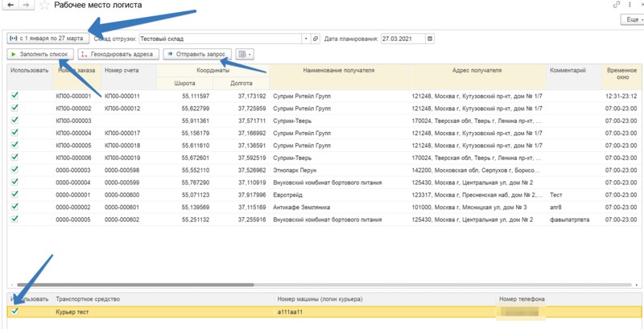Toggle Использовать checkbox for Этнопарк Перун row

[x=14, y=170]
